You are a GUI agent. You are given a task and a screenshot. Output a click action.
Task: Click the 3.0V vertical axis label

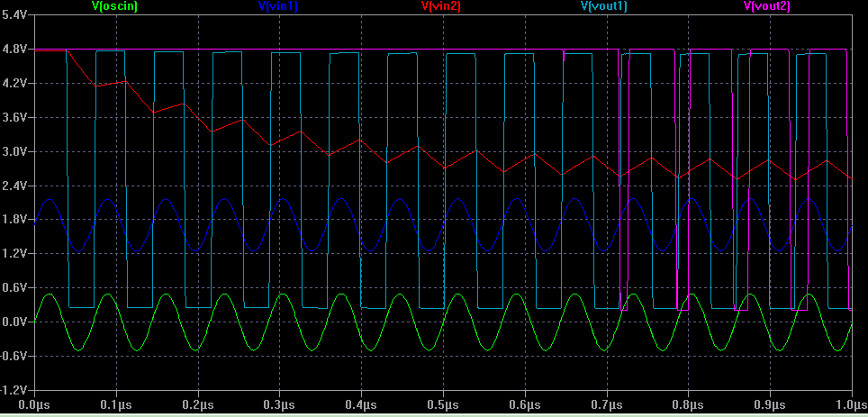(14, 151)
